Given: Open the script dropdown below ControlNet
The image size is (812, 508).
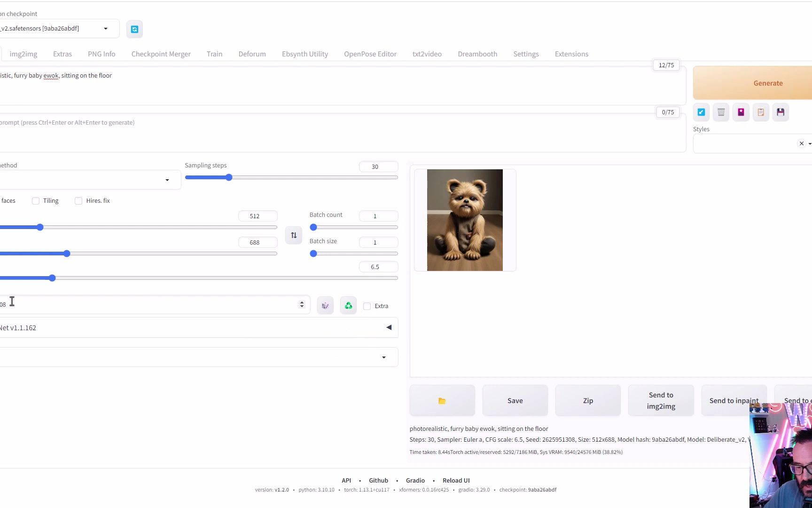Looking at the screenshot, I should tap(199, 357).
